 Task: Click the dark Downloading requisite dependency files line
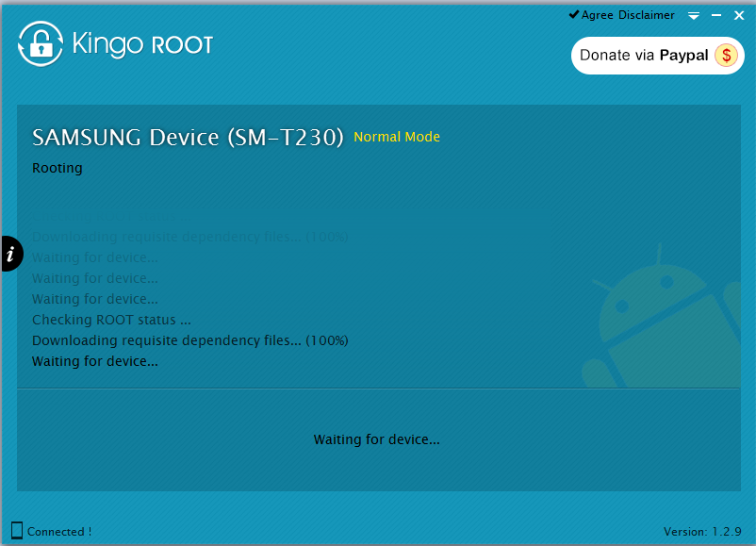click(190, 340)
